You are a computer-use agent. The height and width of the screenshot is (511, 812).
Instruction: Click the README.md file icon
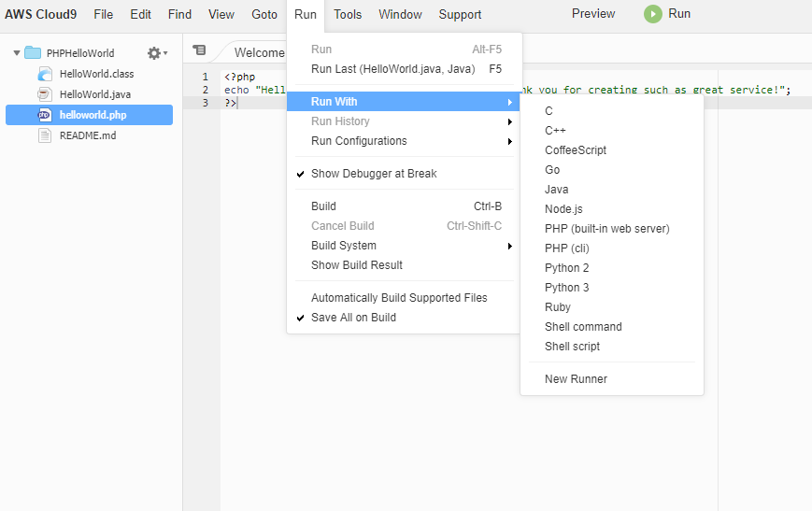45,135
